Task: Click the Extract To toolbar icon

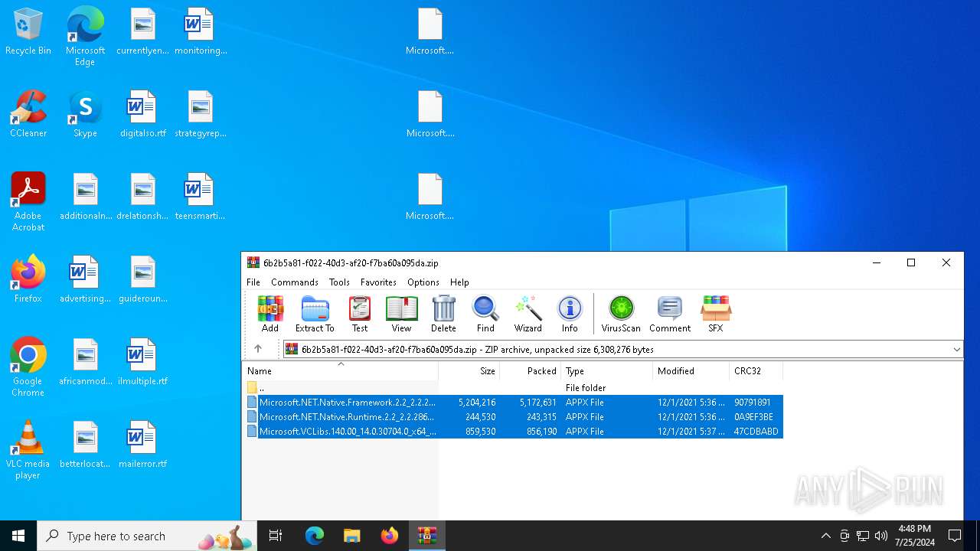Action: coord(315,314)
